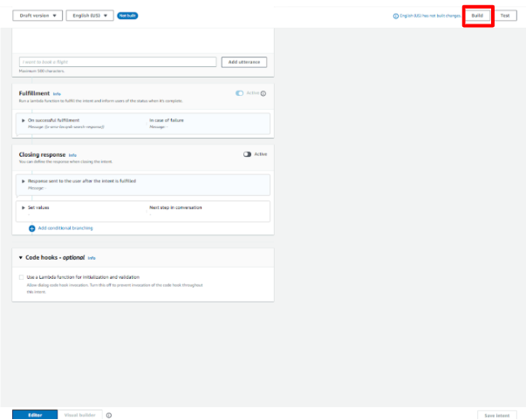The height and width of the screenshot is (420, 526).
Task: Collapse the Code hooks - optional section
Action: 21,258
